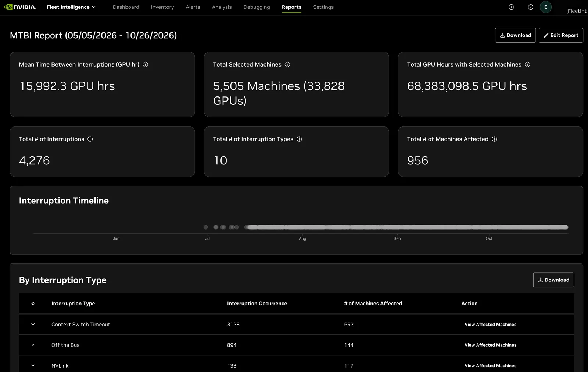View affected machines for NVLink
Image resolution: width=588 pixels, height=372 pixels.
coord(490,366)
